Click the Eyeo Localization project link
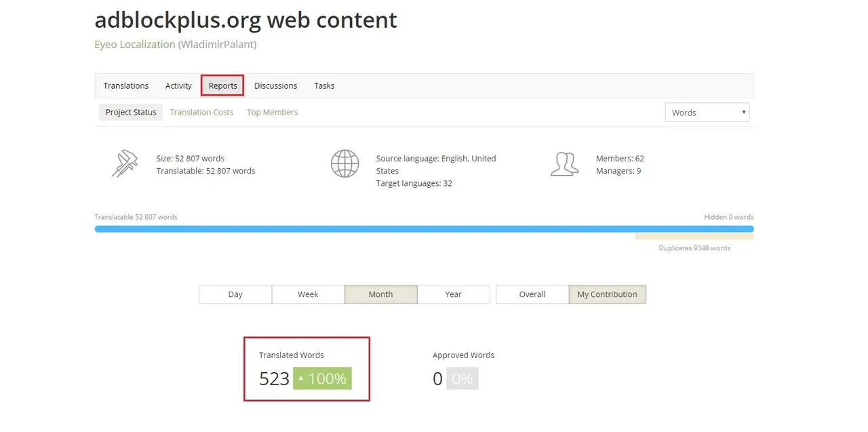The height and width of the screenshot is (432, 868). [x=135, y=44]
